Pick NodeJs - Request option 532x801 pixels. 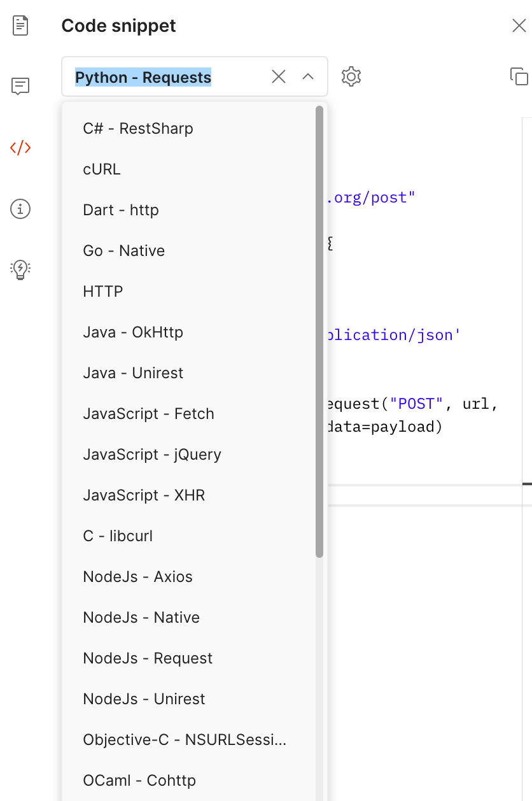point(189,658)
